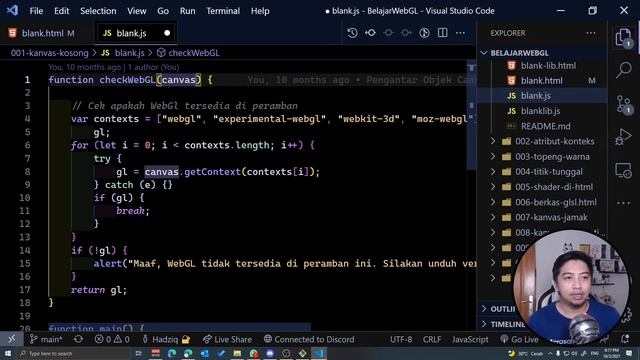Screen dimensions: 640x360
Task: Click Connected to Discord status item
Action: coord(309,339)
